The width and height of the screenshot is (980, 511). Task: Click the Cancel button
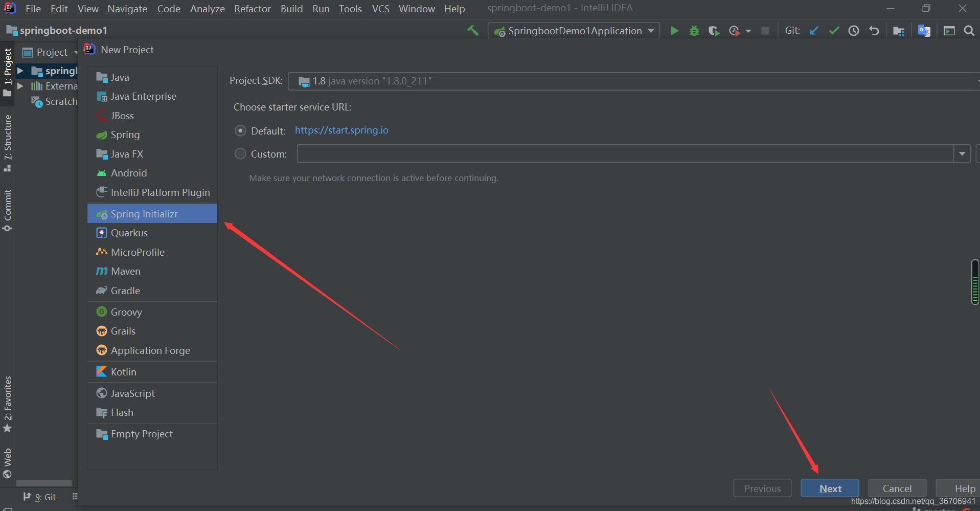[897, 488]
